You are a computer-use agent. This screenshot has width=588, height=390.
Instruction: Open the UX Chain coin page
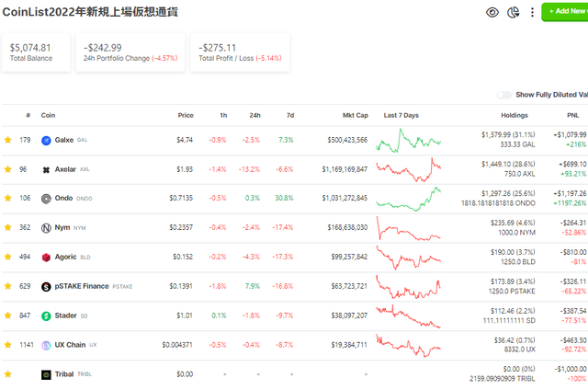coord(70,345)
